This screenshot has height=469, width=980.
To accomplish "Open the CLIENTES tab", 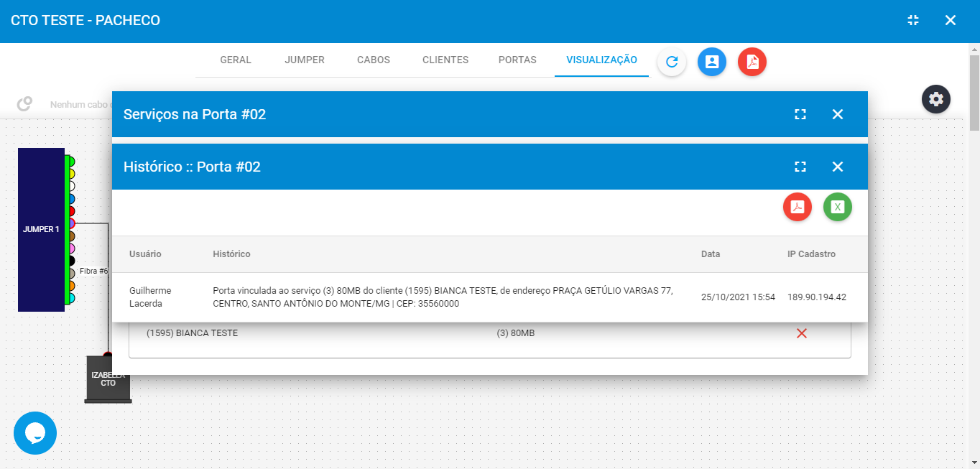I will coord(445,60).
